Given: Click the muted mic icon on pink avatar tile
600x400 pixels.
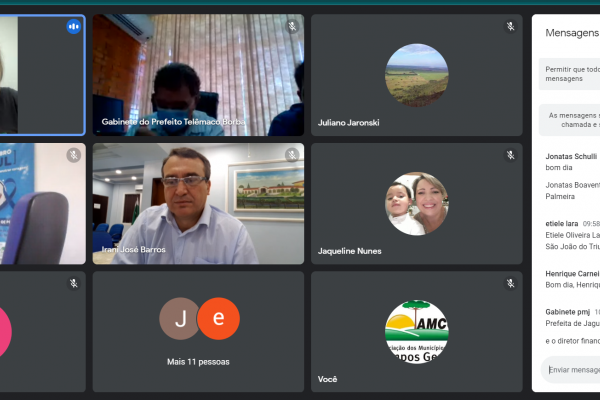Looking at the screenshot, I should pyautogui.click(x=73, y=284).
